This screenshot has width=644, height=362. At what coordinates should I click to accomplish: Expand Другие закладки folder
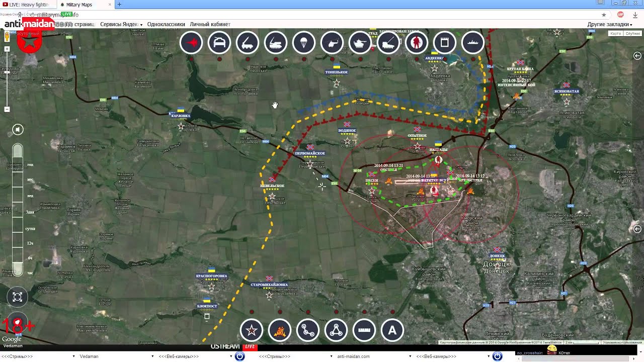pos(610,24)
